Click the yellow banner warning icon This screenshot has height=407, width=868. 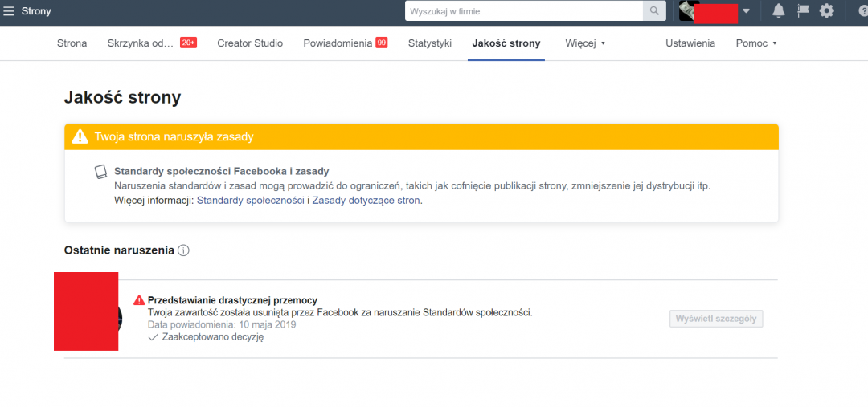click(80, 136)
